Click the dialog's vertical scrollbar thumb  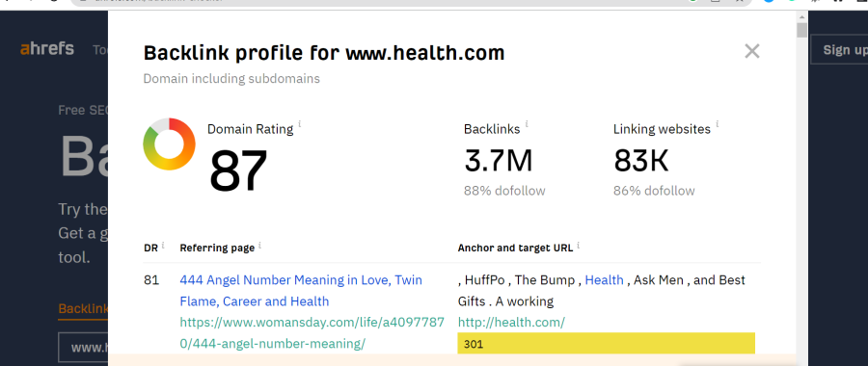[x=801, y=30]
